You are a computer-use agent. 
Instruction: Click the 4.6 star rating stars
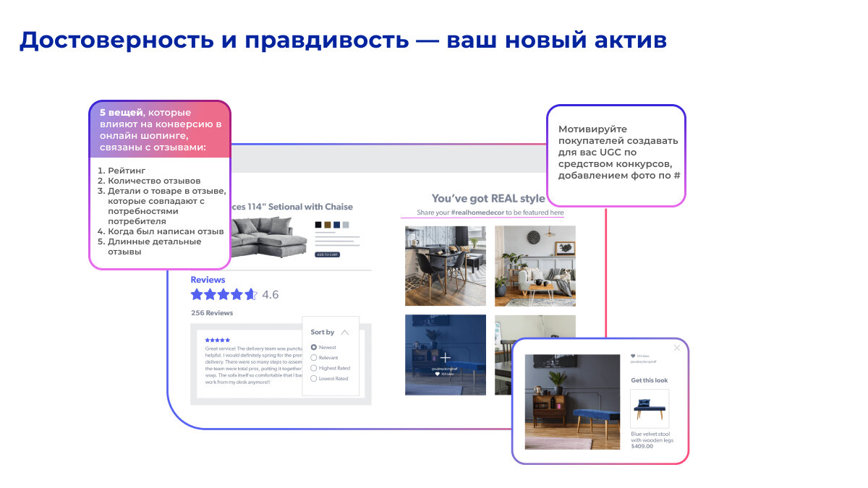click(224, 294)
